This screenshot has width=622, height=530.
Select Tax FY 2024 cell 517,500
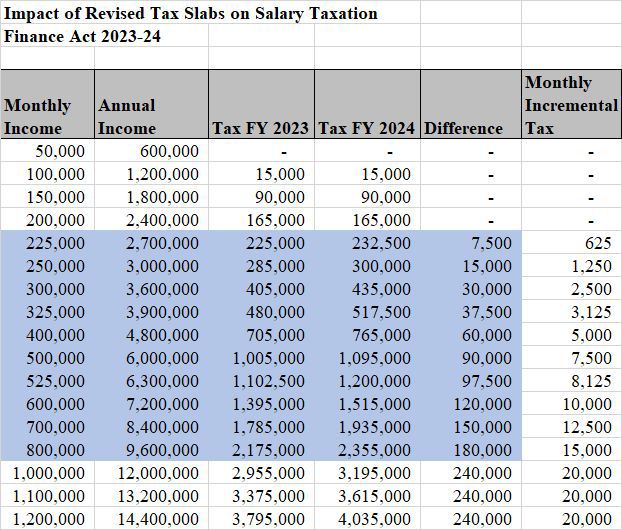pos(367,311)
